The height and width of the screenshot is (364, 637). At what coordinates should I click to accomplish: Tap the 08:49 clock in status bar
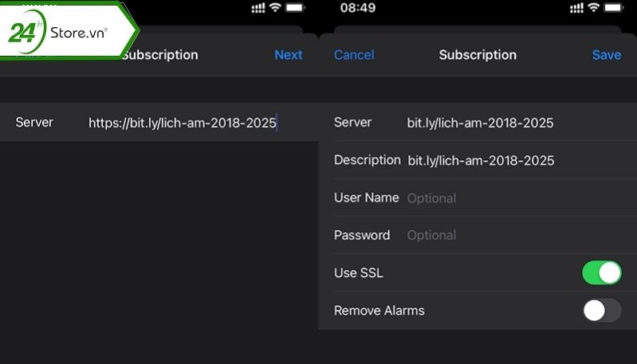[x=358, y=7]
